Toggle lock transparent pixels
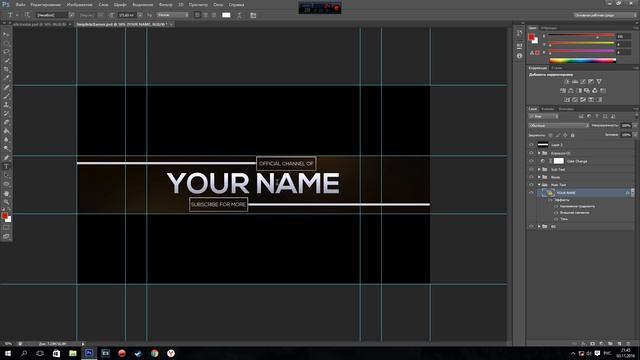Image resolution: width=640 pixels, height=360 pixels. [550, 135]
